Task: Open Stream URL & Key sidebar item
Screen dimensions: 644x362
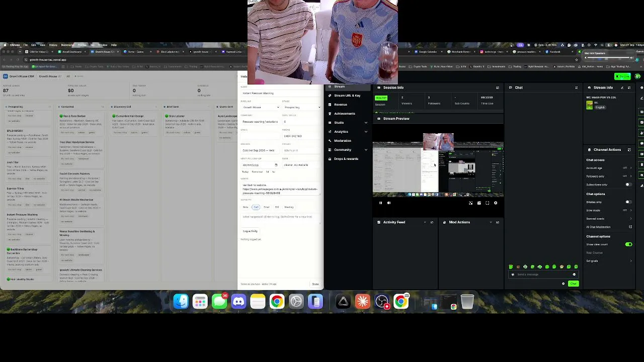Action: 347,96
